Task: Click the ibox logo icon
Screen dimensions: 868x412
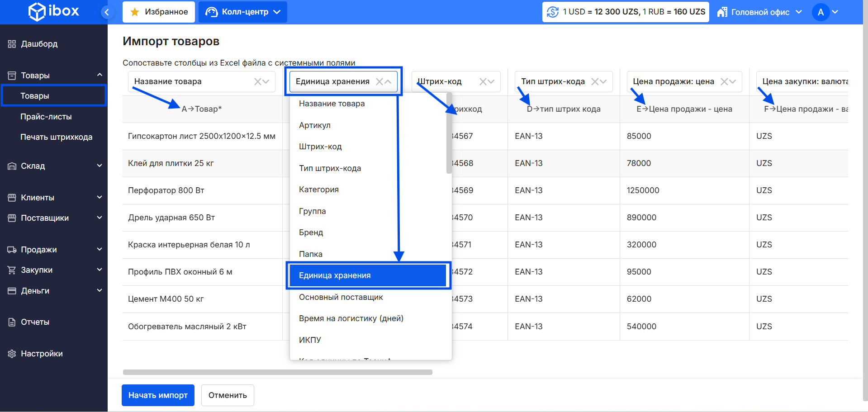Action: 37,12
